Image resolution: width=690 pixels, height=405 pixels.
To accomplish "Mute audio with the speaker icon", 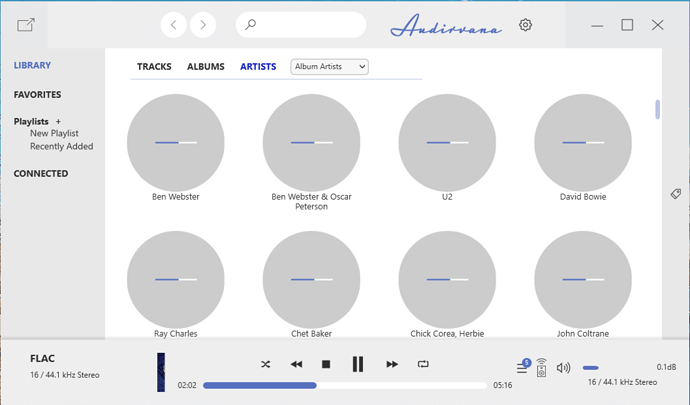I will click(563, 368).
